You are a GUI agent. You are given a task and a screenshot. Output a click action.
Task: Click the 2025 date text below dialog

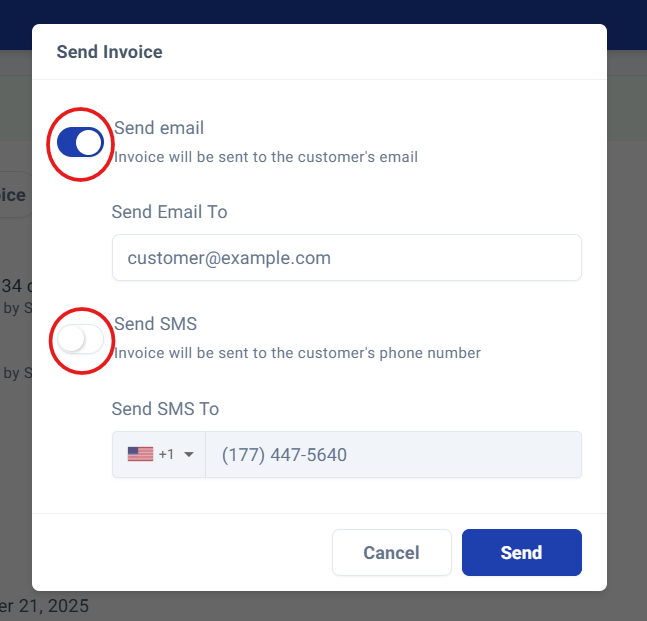pos(44,606)
